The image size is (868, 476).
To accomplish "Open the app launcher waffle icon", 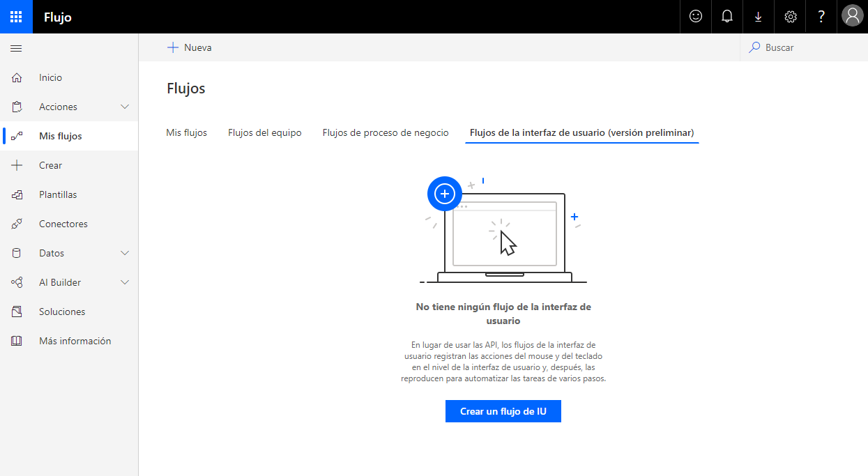I will tap(16, 17).
